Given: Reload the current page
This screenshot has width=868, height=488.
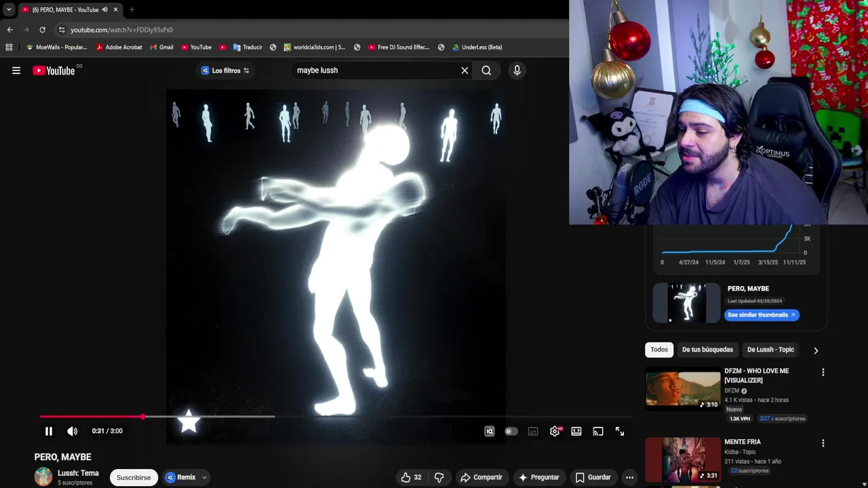Looking at the screenshot, I should (x=43, y=30).
